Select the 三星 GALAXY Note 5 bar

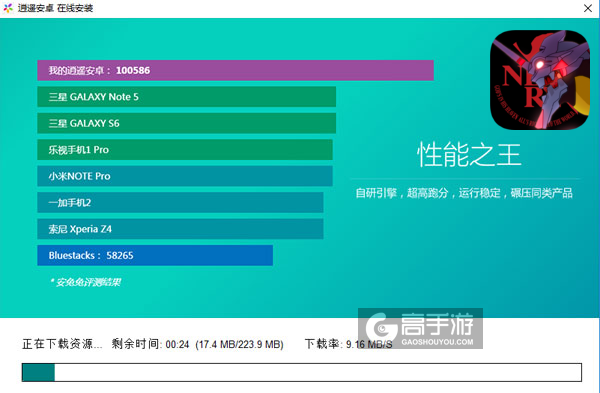tap(186, 97)
